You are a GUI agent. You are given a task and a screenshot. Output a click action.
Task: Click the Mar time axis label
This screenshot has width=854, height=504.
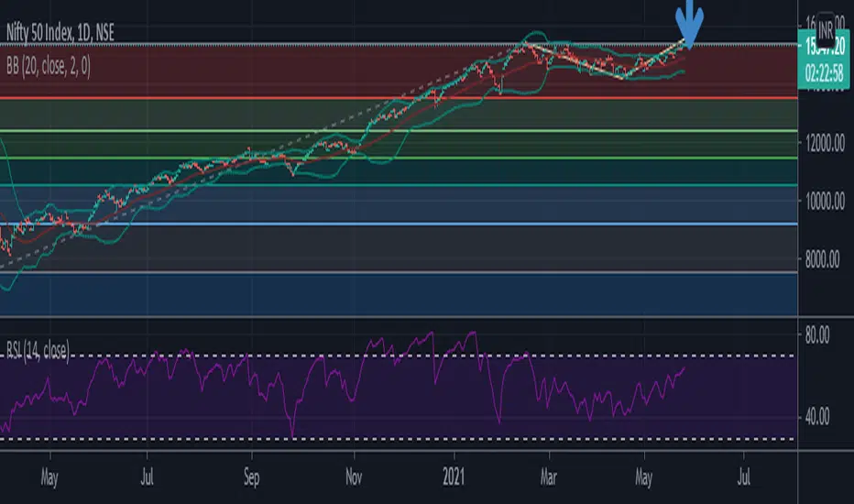[x=549, y=477]
